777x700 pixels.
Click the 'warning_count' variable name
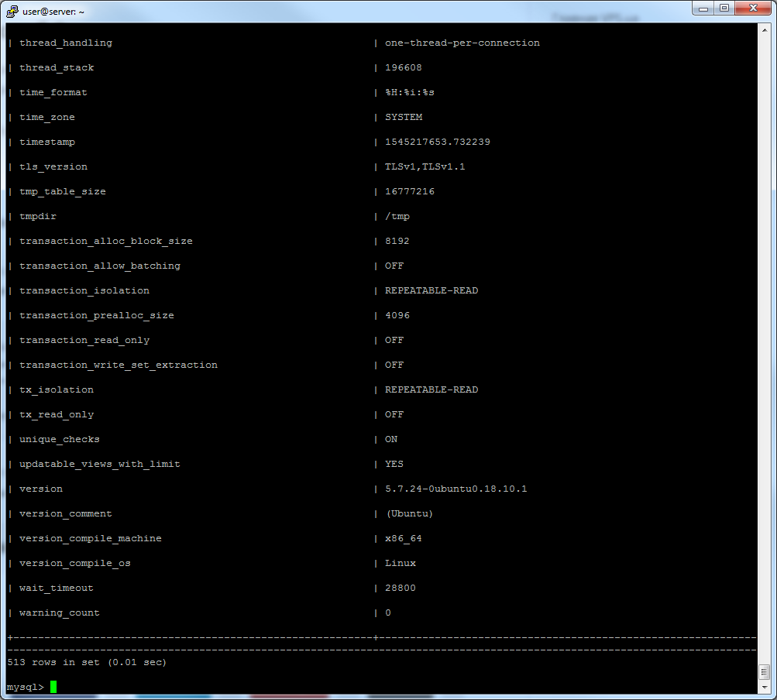coord(60,612)
